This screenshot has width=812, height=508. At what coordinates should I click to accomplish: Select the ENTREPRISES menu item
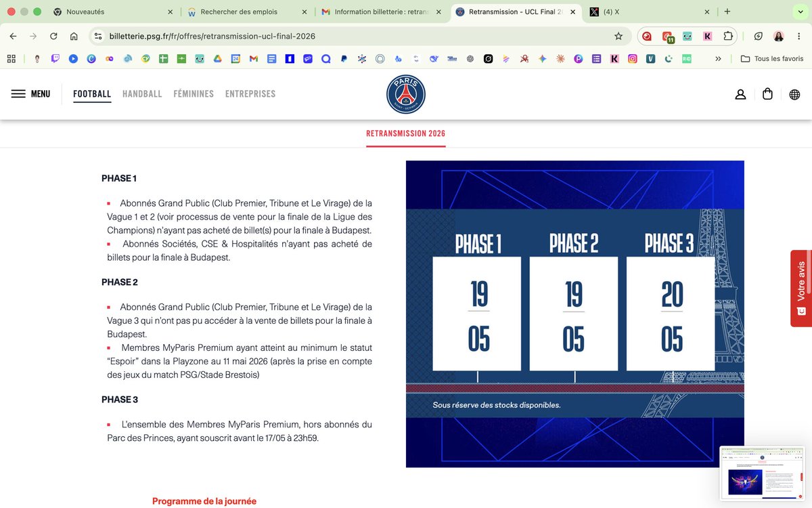[x=250, y=94]
